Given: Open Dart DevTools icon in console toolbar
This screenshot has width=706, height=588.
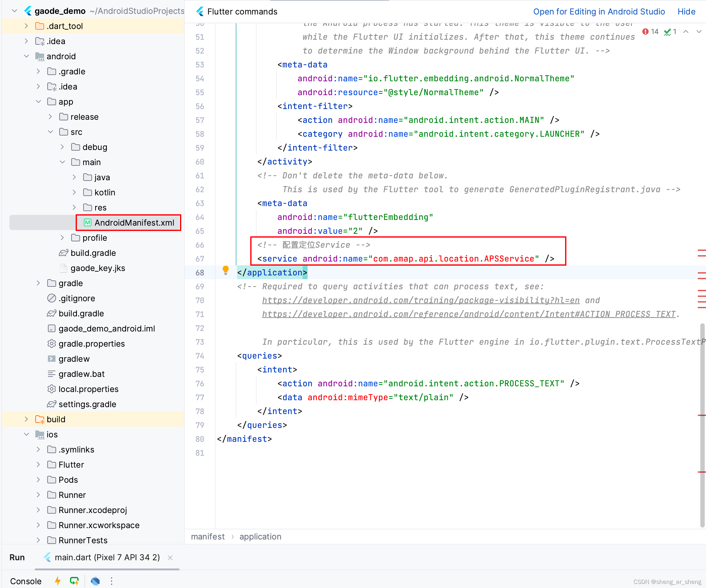Looking at the screenshot, I should click(x=95, y=581).
